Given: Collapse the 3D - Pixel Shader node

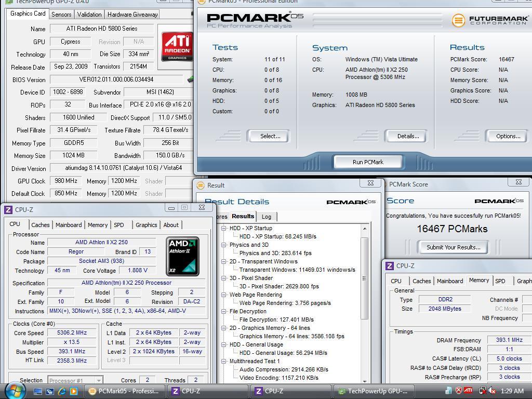Looking at the screenshot, I should tap(224, 278).
